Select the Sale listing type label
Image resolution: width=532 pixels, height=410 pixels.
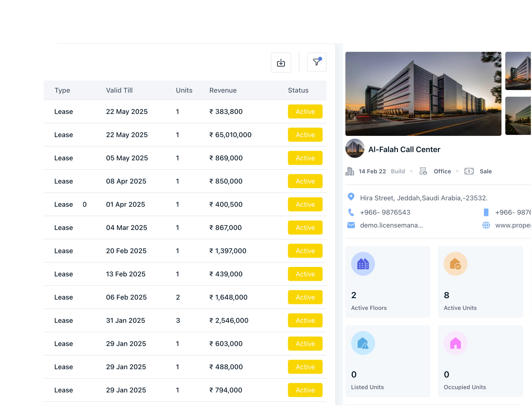486,171
